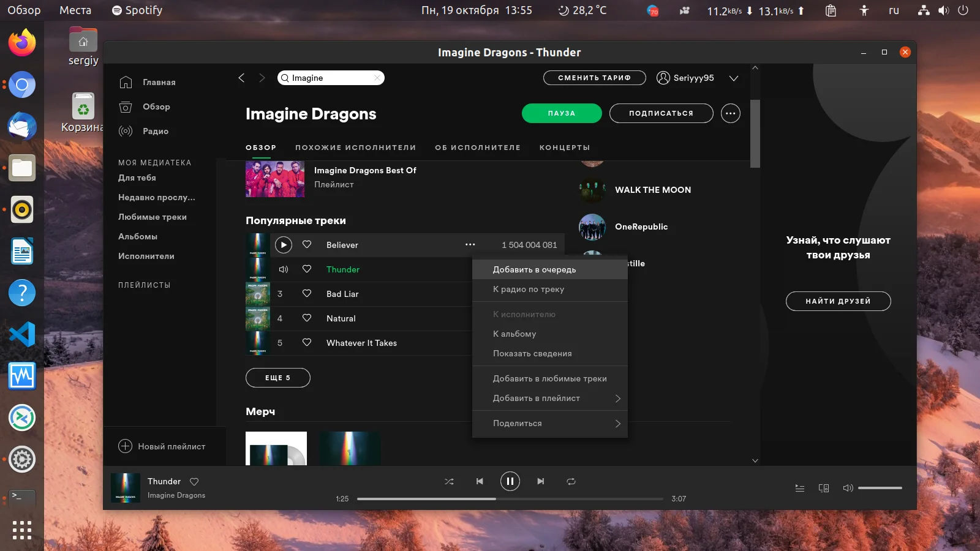Expand the 'Добавить в плейлист' submenu

coord(550,398)
